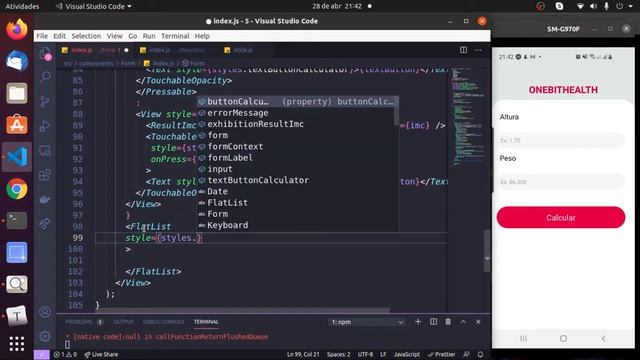Kill the terminal with trash icon

tap(448, 322)
